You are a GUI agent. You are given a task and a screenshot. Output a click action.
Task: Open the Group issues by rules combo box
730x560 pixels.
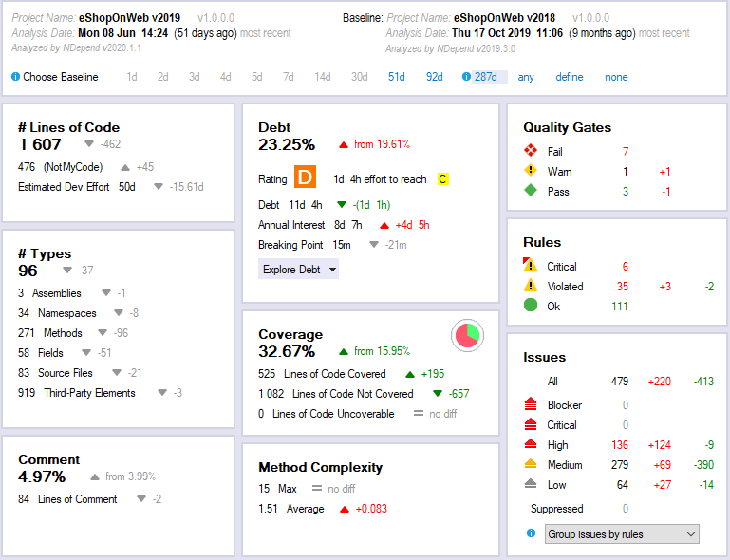click(622, 534)
